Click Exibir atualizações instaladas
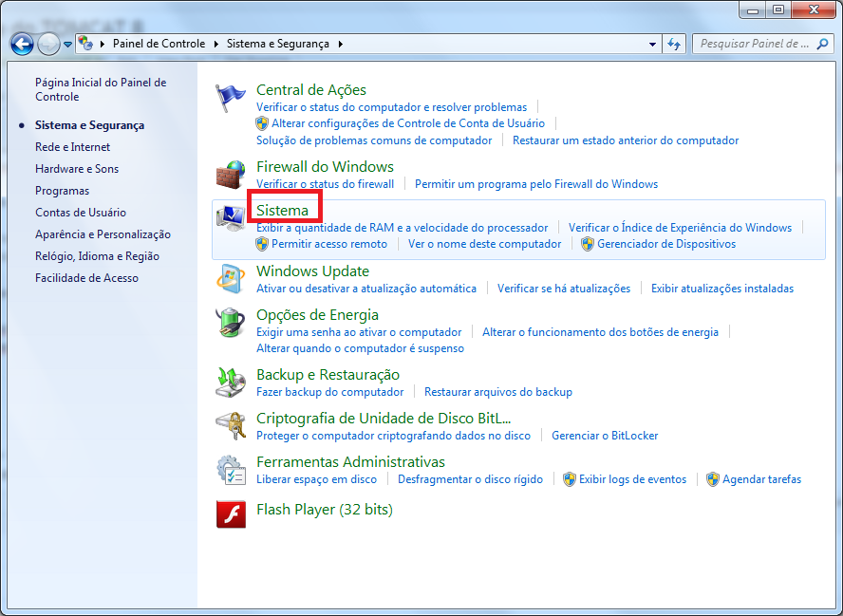 722,289
